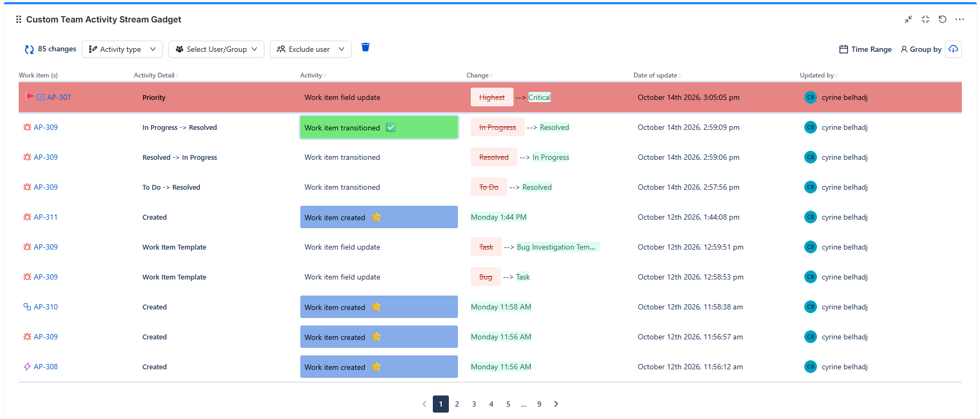Go to page 3
Image resolution: width=980 pixels, height=419 pixels.
click(474, 404)
